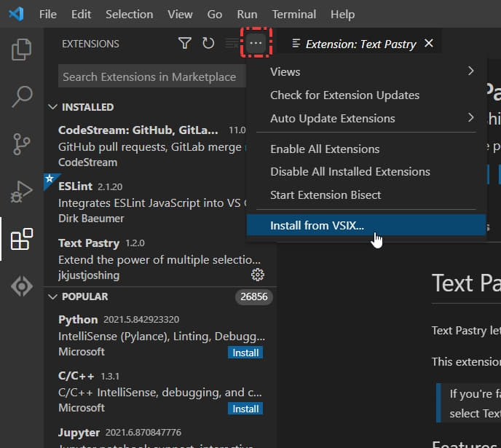Click the ESLint starred recommendation badge

pyautogui.click(x=50, y=179)
